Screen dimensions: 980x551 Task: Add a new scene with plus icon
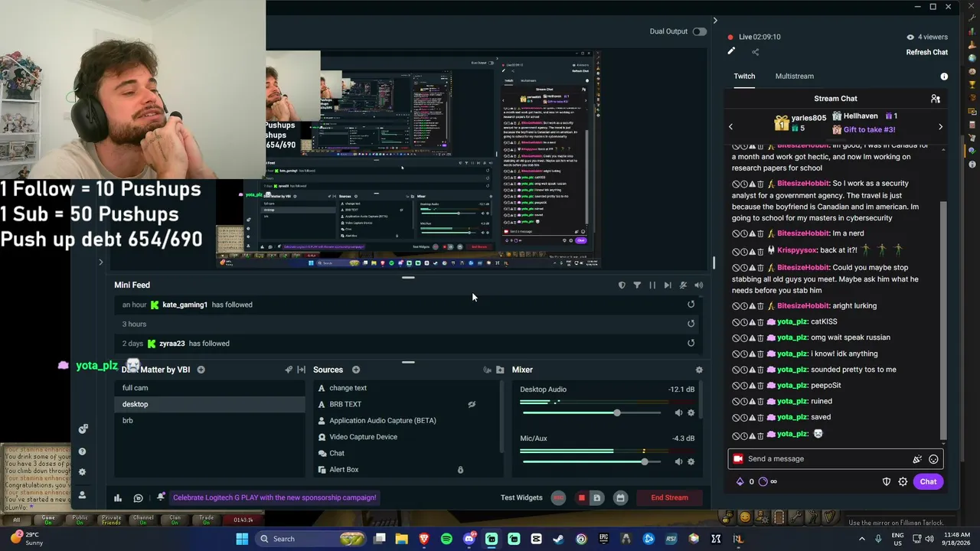[201, 370]
